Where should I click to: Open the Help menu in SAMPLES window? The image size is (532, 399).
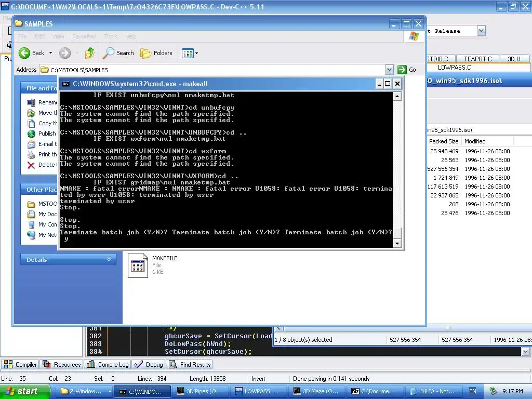(x=130, y=36)
